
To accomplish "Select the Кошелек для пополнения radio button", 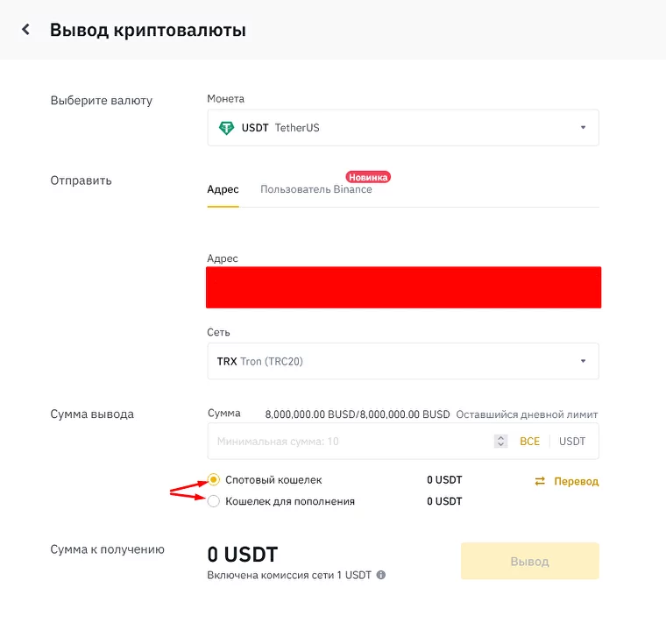I will pos(213,501).
